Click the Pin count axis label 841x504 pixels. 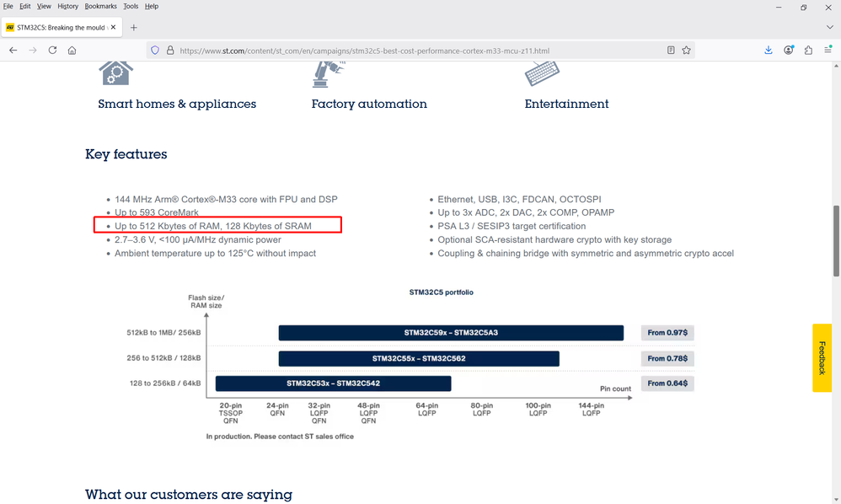tap(615, 389)
